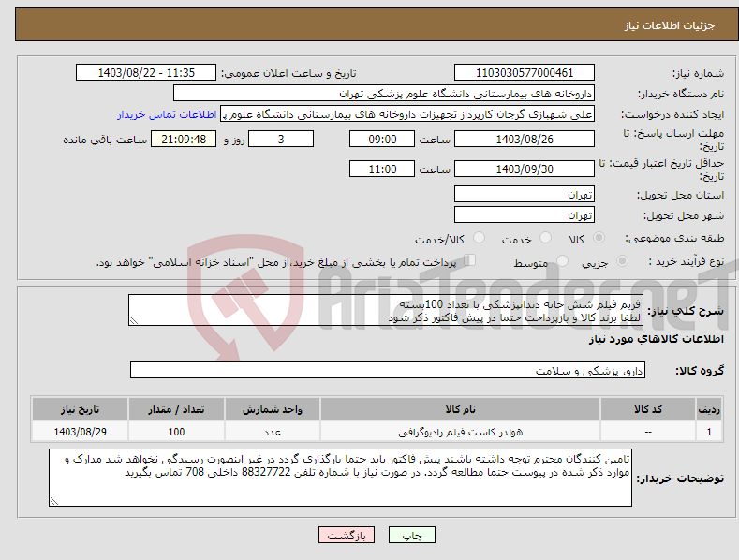Click the response deadline time 09:00
Screen dimensions: 739x560
point(382,139)
